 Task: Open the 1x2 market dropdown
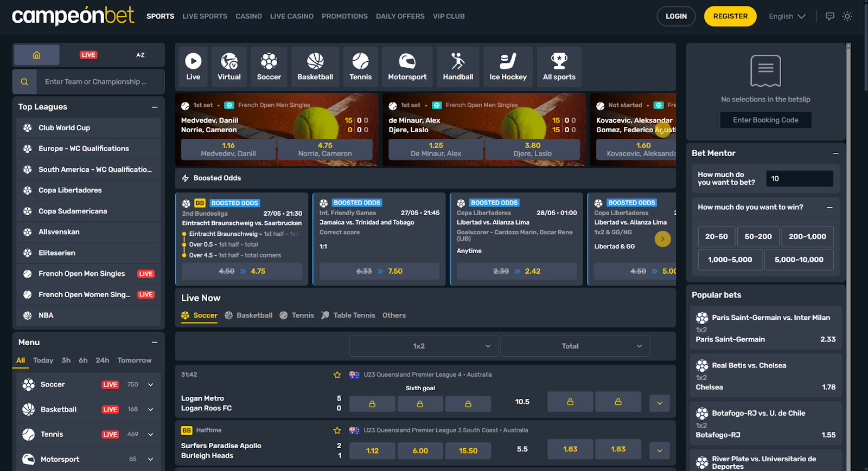(424, 346)
